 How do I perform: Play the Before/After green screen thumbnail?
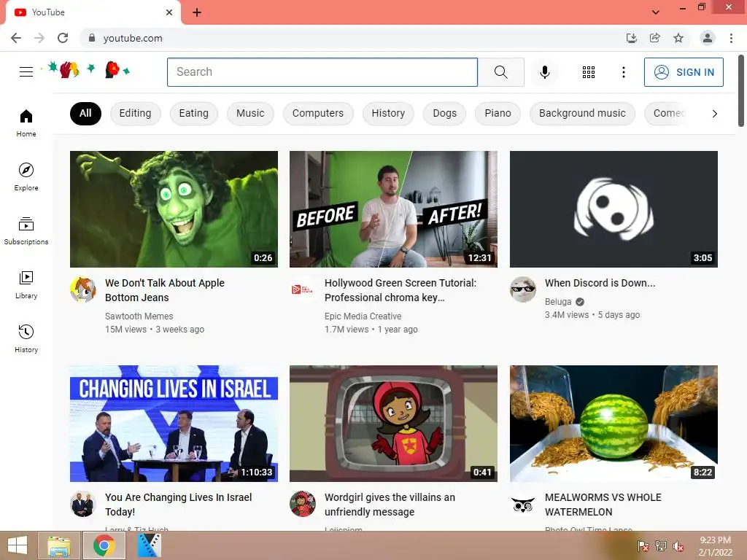click(x=393, y=209)
